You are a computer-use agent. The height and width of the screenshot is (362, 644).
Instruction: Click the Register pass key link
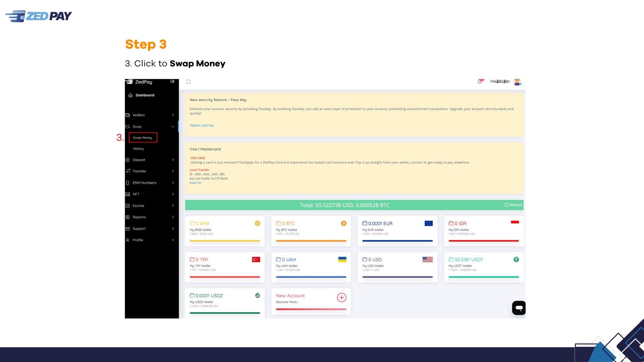pyautogui.click(x=202, y=125)
